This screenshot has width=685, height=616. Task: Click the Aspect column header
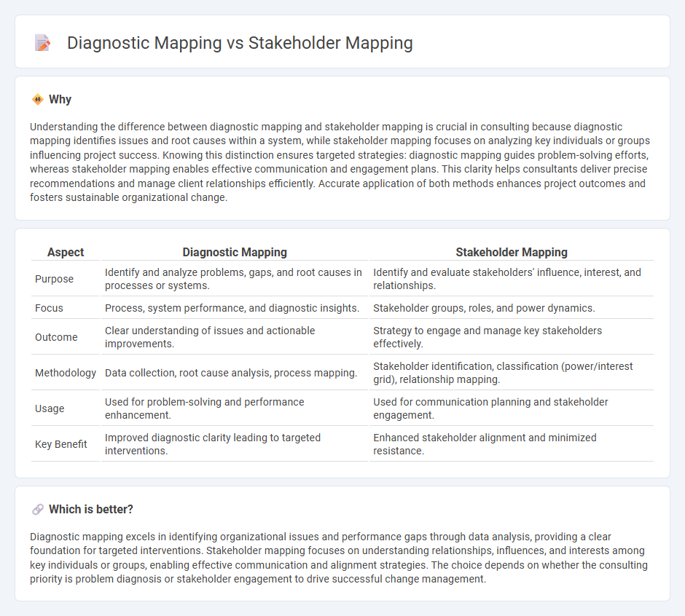tap(65, 252)
